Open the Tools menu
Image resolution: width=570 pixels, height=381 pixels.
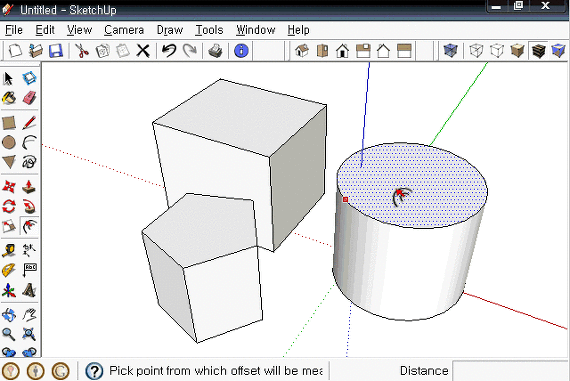(x=209, y=30)
